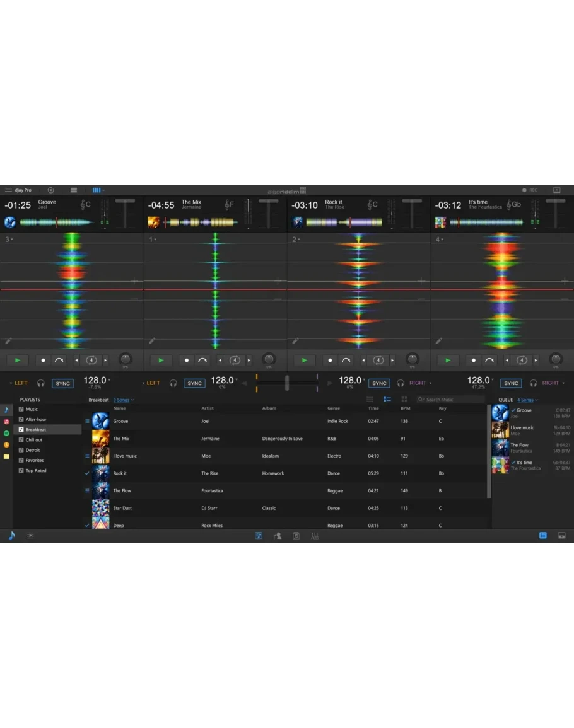Viewport: 574px width, 728px height.
Task: Open the 4 Songs queue dropdown
Action: (527, 400)
